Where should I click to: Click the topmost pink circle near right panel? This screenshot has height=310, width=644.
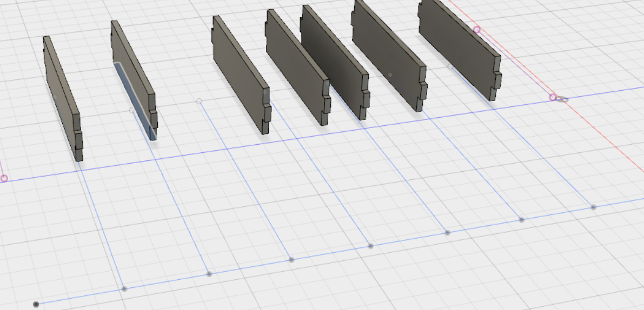(x=477, y=30)
